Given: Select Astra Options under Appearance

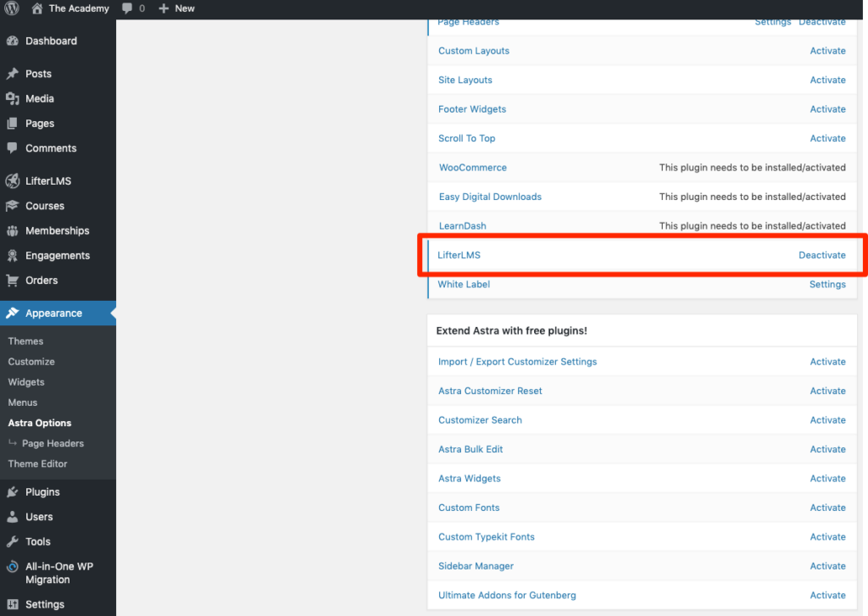Looking at the screenshot, I should coord(39,423).
